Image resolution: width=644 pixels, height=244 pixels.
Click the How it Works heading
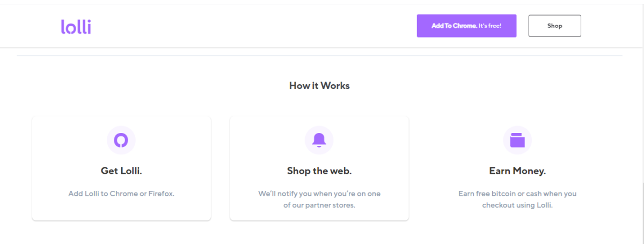(319, 85)
